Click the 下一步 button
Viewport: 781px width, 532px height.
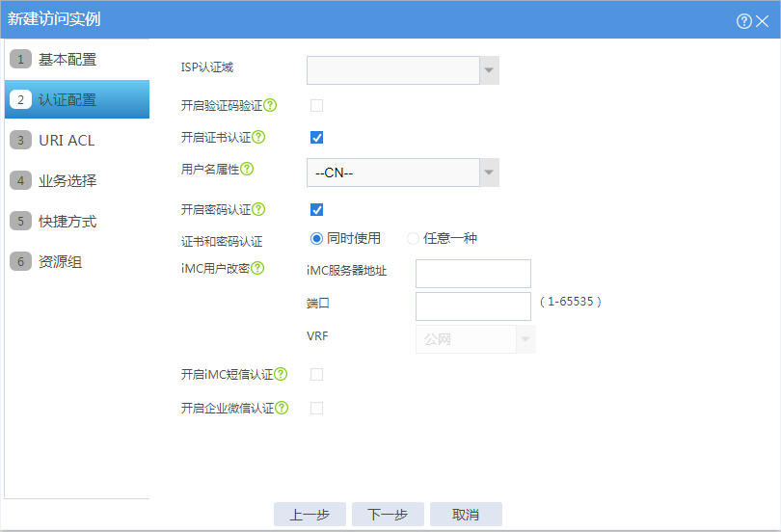point(388,514)
